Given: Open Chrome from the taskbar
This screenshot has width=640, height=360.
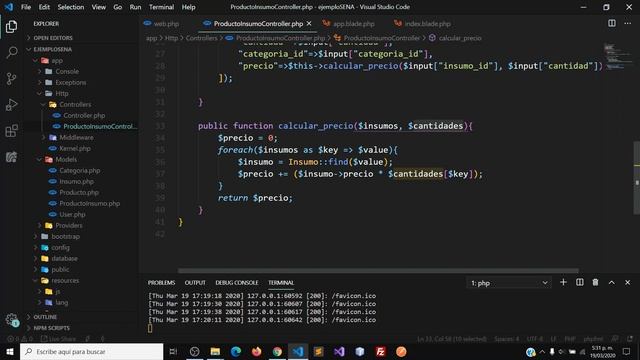Looking at the screenshot, I should (x=277, y=351).
